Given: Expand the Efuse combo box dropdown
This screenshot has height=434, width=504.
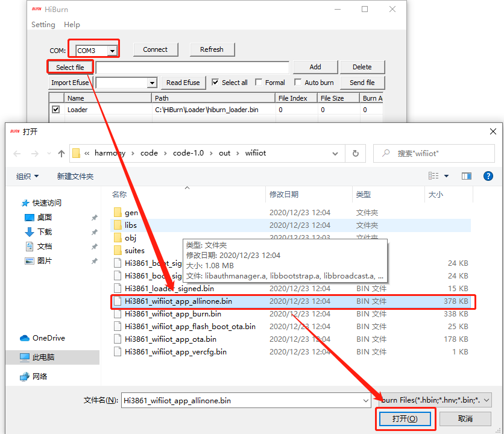Looking at the screenshot, I should coord(152,83).
